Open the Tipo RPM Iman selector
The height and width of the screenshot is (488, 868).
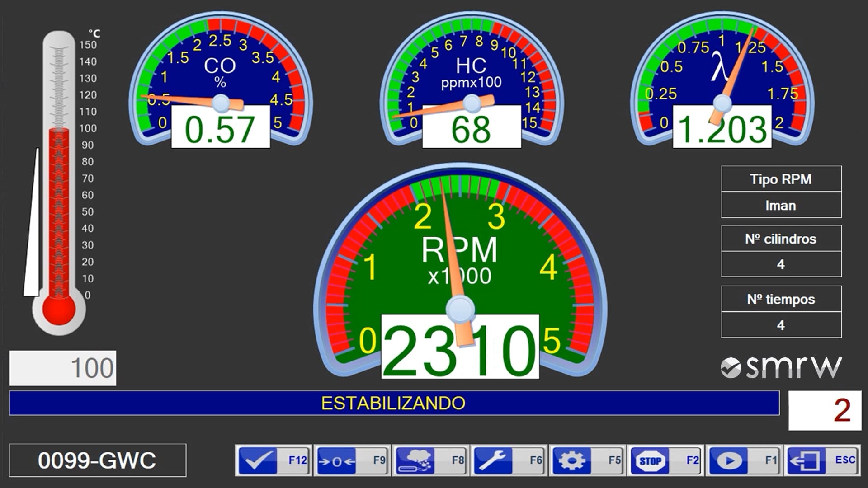[781, 205]
